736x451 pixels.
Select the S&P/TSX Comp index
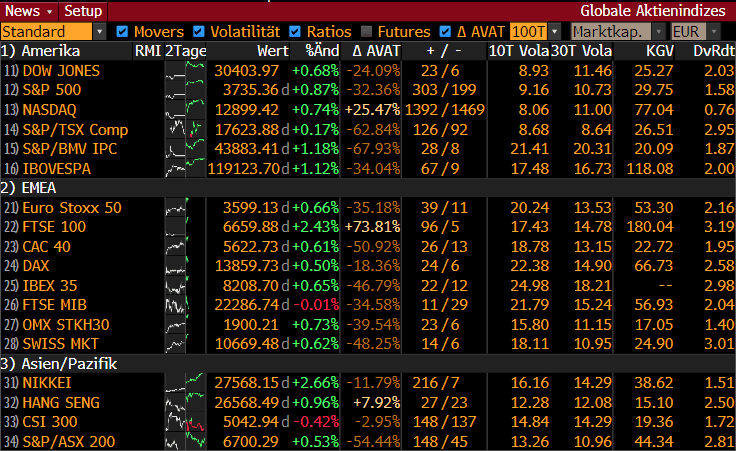click(75, 130)
